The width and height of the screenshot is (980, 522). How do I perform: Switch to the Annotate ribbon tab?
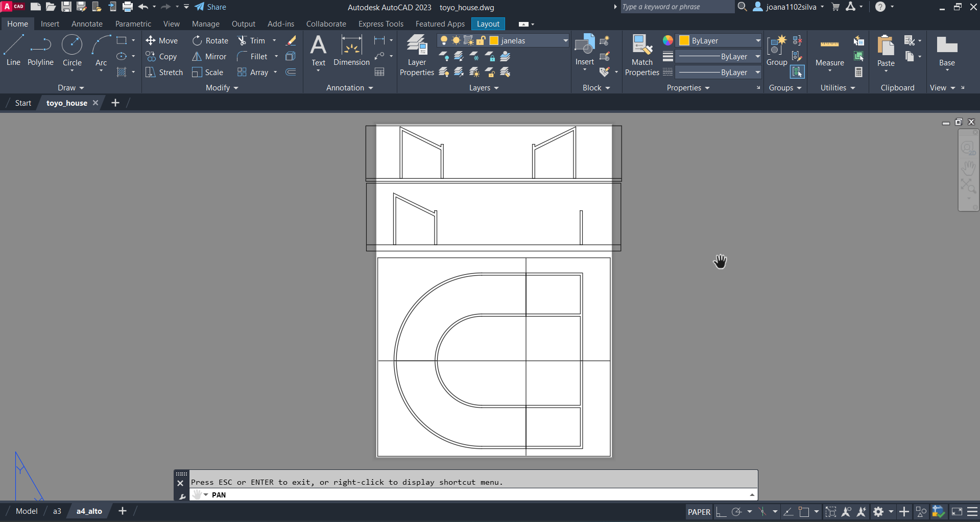tap(87, 24)
